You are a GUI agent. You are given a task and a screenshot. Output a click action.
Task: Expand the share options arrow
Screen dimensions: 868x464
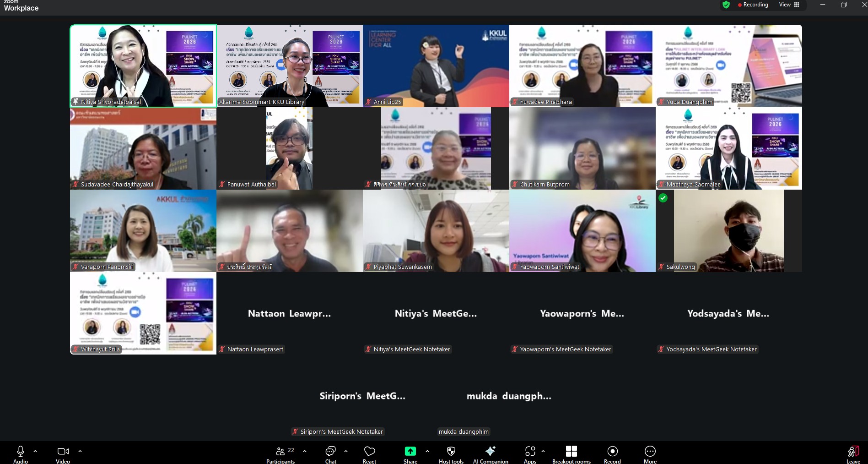427,451
